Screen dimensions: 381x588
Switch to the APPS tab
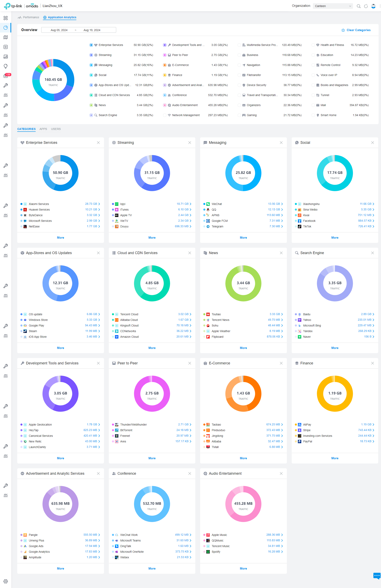43,129
